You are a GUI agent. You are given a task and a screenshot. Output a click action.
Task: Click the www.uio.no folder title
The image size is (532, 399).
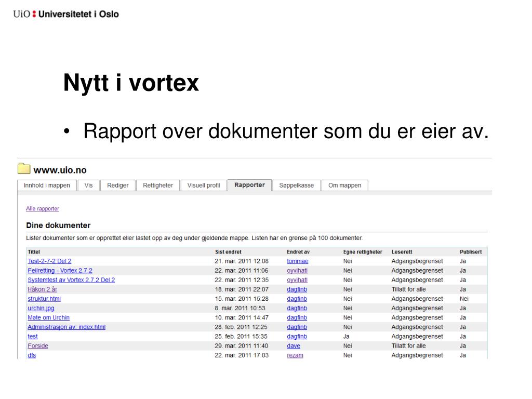tap(60, 170)
